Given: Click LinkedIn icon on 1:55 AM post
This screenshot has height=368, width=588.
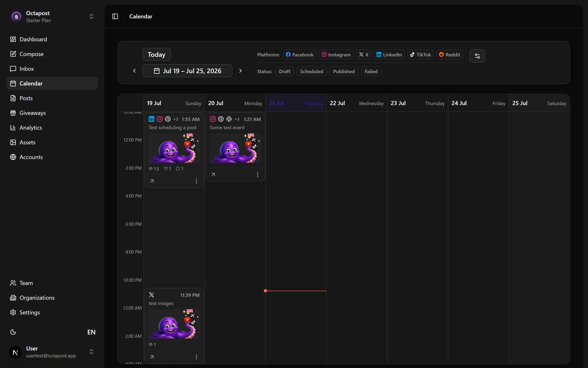Looking at the screenshot, I should pos(151,119).
